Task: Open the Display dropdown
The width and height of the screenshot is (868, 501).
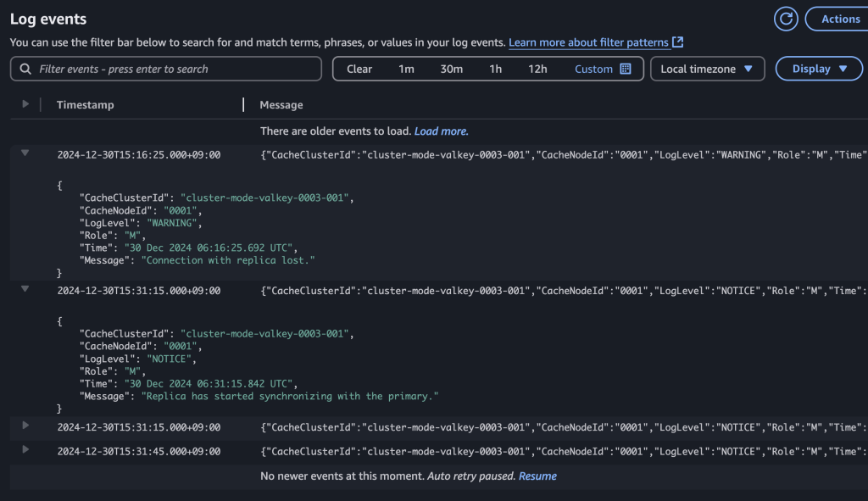Action: click(x=819, y=69)
